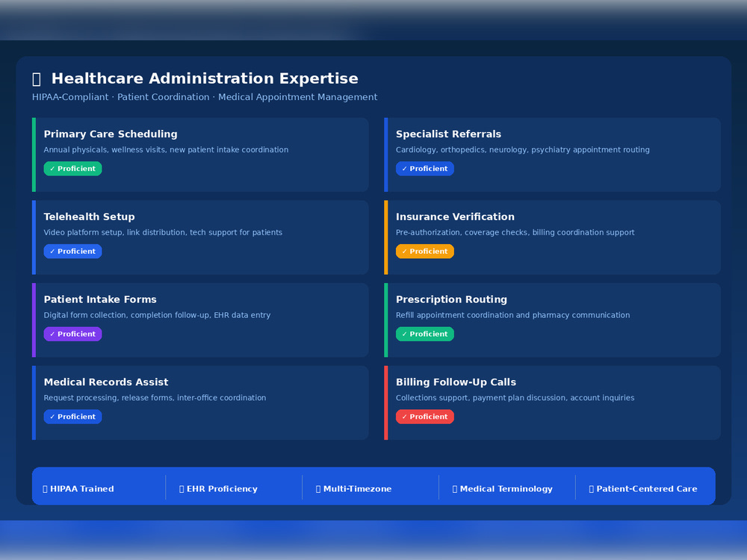Select the HIPAA-Compliant subtitle line
The height and width of the screenshot is (560, 747).
coord(205,96)
